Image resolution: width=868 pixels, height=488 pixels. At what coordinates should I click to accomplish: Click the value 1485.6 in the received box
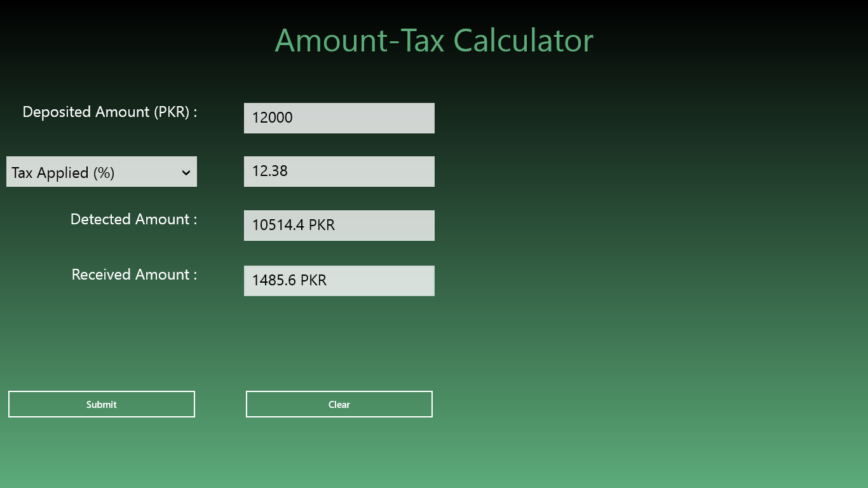point(274,280)
